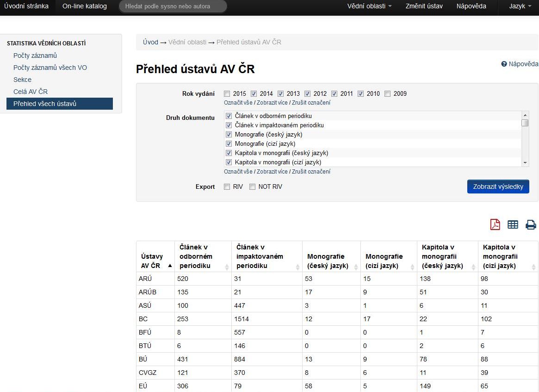Toggle Kapitola v monografii (český jazyk) checkbox
Image resolution: width=539 pixels, height=392 pixels.
[x=229, y=153]
